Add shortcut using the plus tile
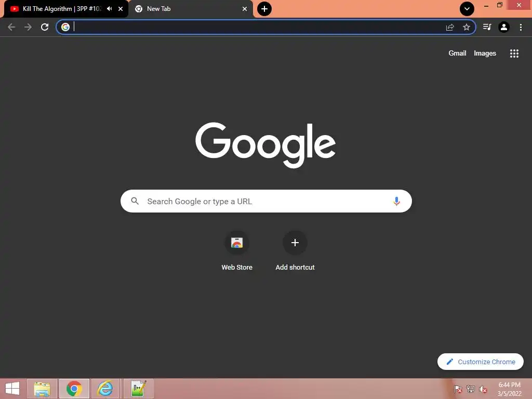This screenshot has width=532, height=399. point(295,243)
